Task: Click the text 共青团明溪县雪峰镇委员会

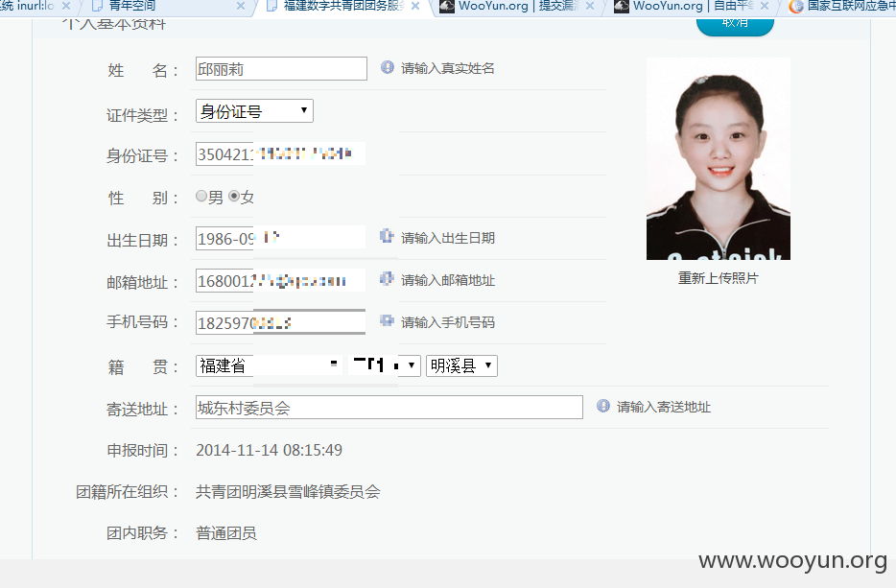Action: [x=288, y=491]
